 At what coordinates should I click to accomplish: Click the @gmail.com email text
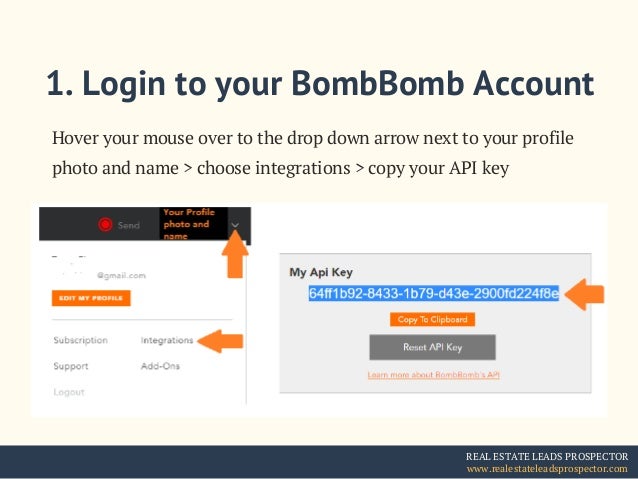121,276
